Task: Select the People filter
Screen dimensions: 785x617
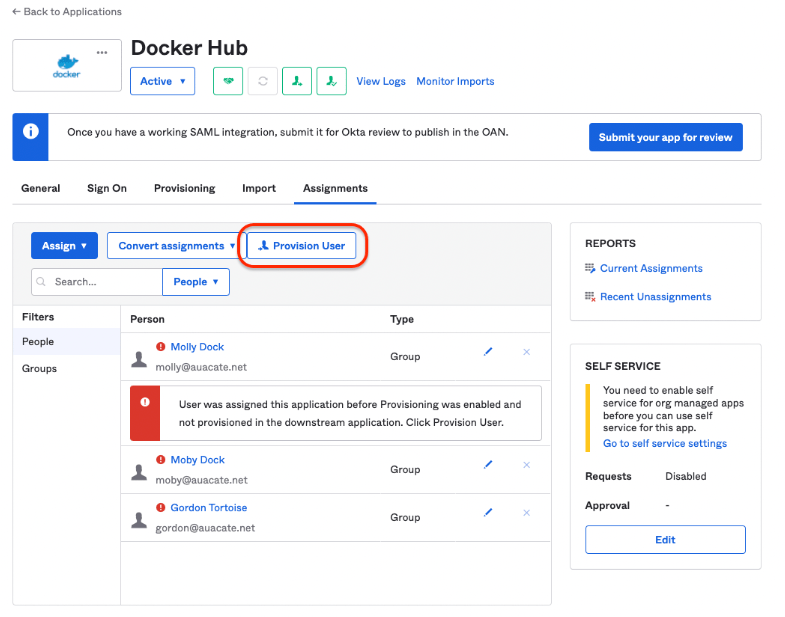Action: coord(67,342)
